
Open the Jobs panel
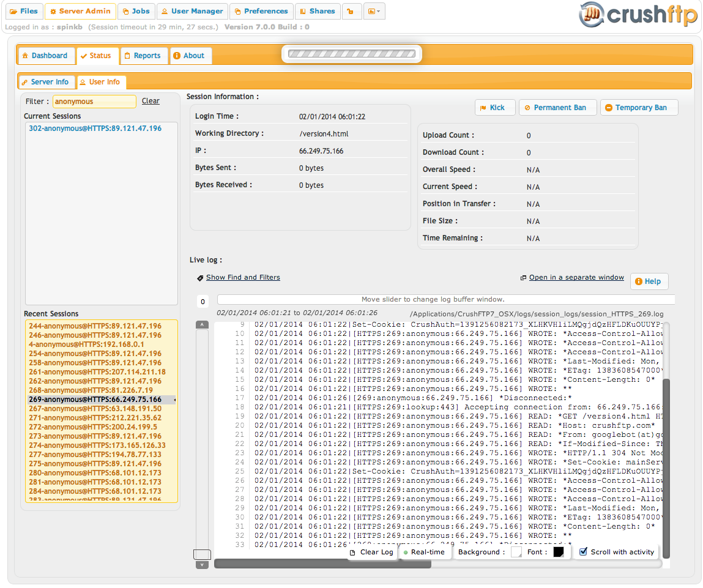click(136, 11)
